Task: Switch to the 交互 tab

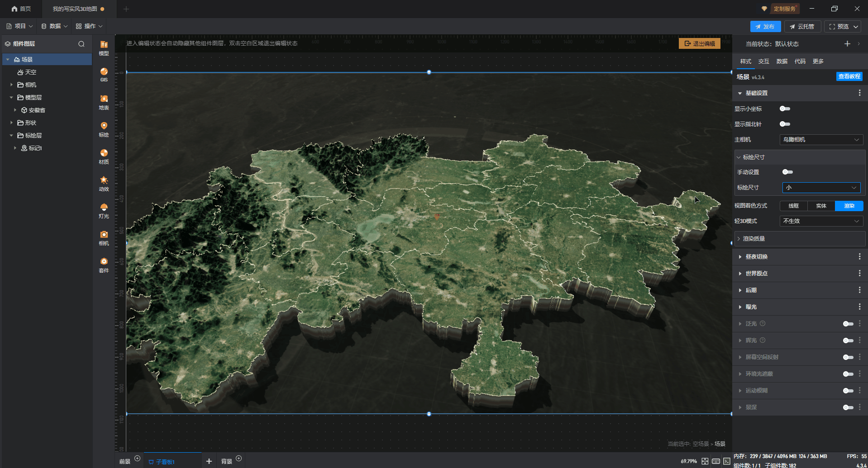Action: [763, 61]
